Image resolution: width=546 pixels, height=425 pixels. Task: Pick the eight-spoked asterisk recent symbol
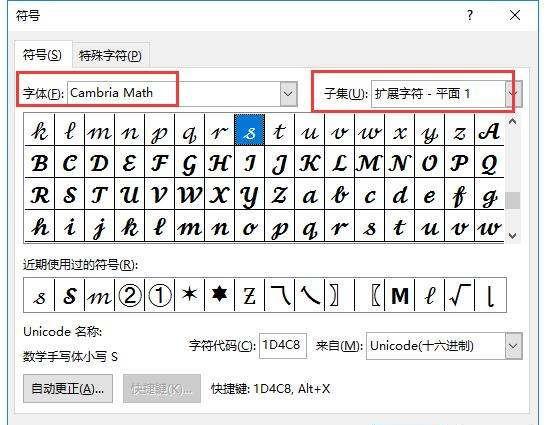189,295
